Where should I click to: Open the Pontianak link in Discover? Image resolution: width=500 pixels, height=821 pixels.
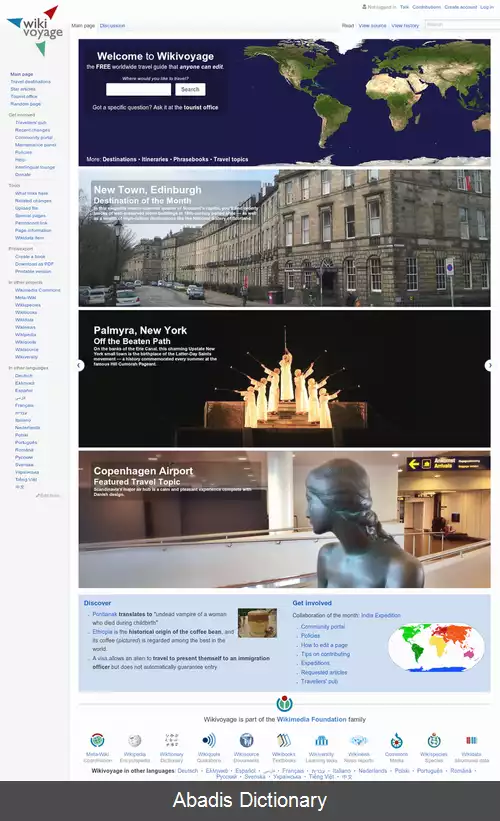point(105,614)
